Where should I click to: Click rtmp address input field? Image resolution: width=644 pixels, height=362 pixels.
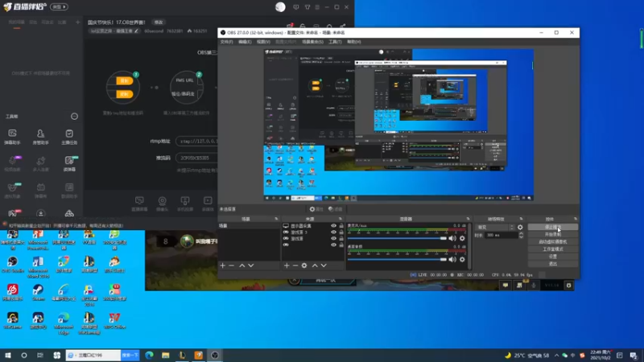196,142
